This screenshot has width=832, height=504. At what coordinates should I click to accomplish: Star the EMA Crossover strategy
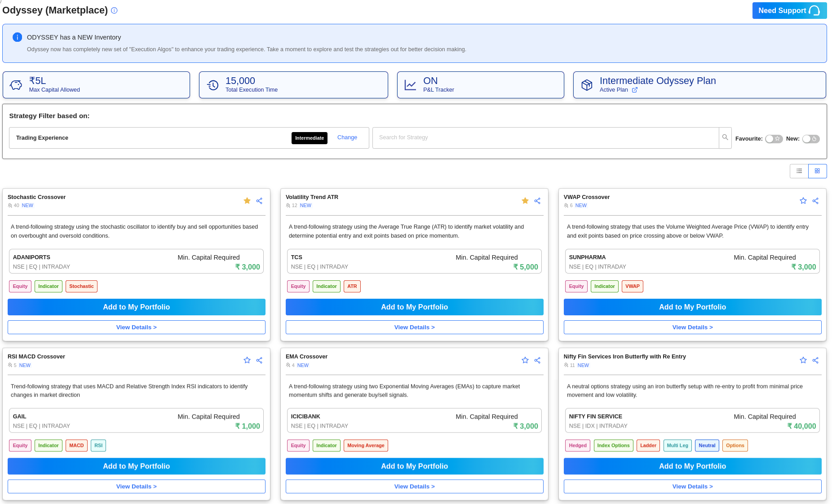click(x=525, y=360)
